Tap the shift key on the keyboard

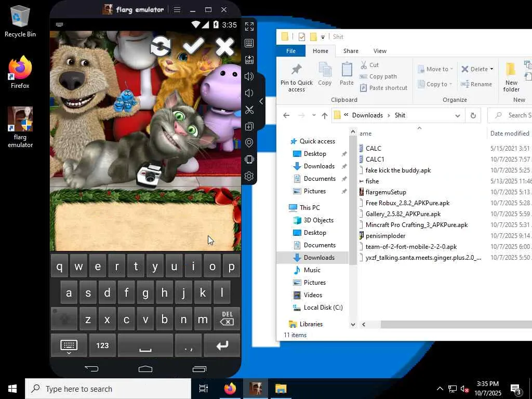click(64, 318)
